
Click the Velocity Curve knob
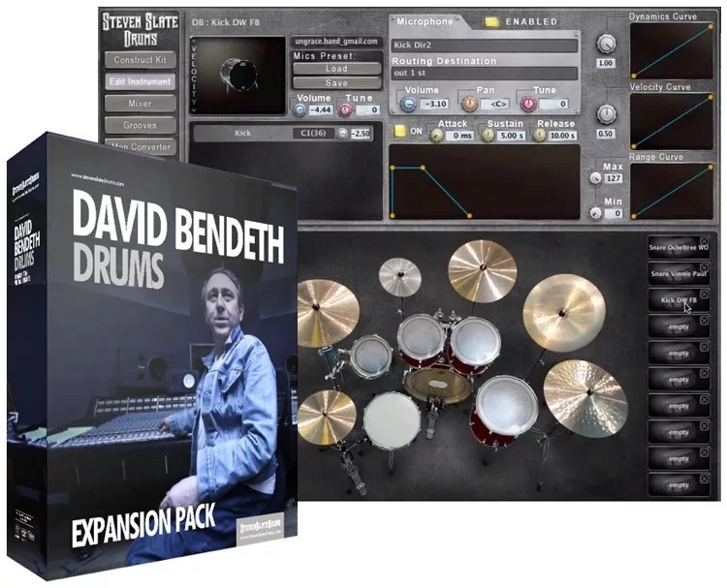[606, 114]
